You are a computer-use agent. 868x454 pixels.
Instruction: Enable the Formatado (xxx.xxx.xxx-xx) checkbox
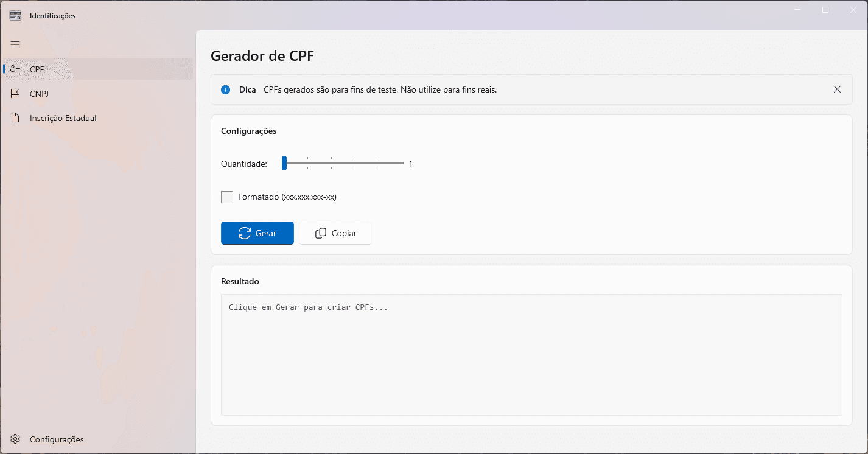click(x=226, y=197)
